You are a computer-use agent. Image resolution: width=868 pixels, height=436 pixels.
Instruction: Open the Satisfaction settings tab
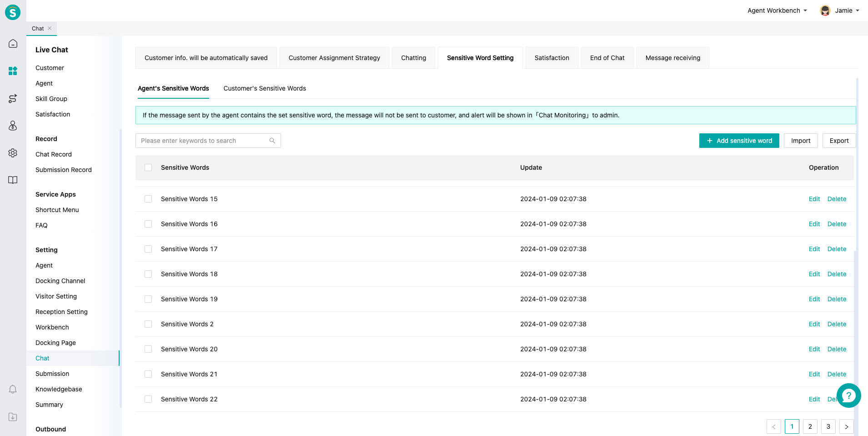pyautogui.click(x=552, y=58)
